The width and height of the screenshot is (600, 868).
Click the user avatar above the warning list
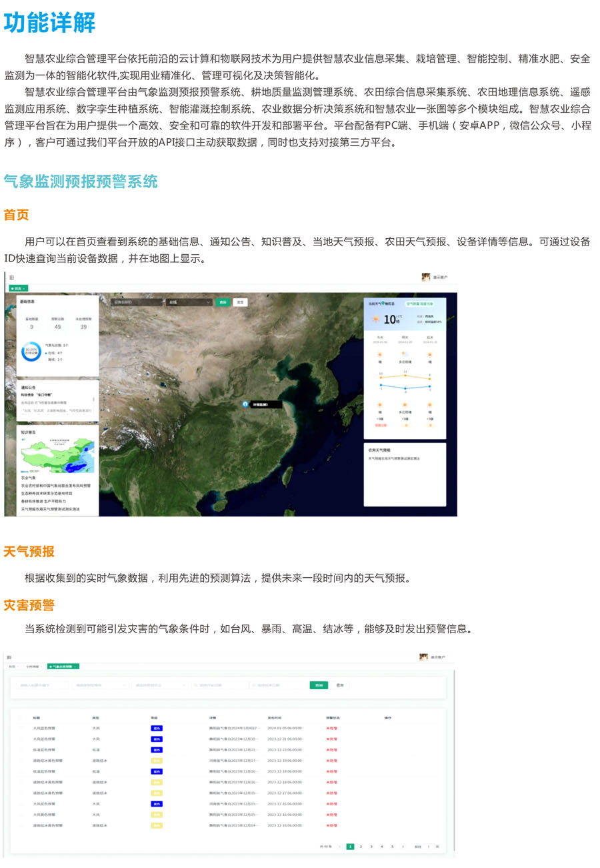click(x=423, y=657)
